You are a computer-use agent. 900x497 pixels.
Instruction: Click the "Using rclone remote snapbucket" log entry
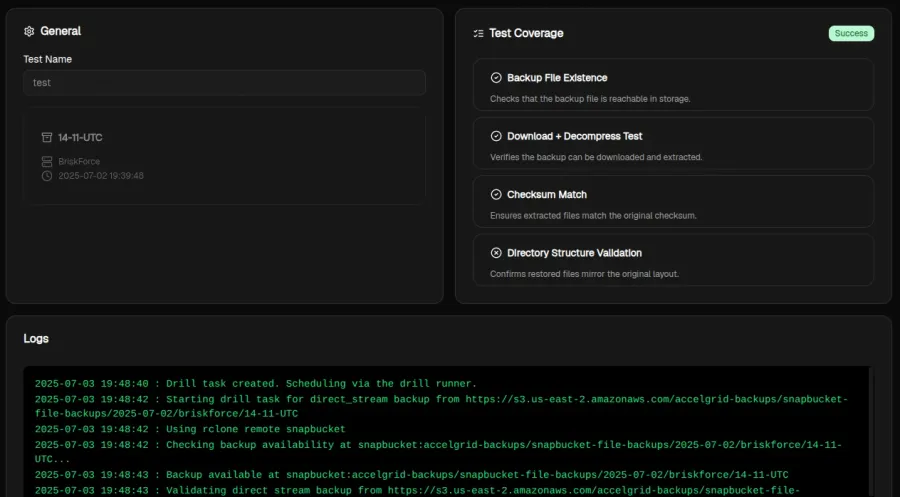(x=190, y=429)
